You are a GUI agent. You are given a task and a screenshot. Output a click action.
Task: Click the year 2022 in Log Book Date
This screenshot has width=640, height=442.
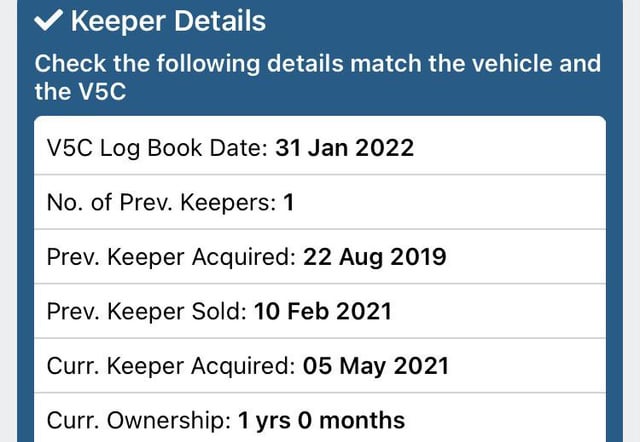(386, 148)
